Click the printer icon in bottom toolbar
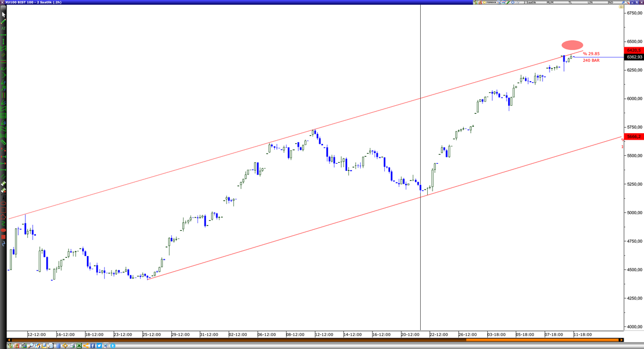Screen dimensions: 644x349 pyautogui.click(x=72, y=346)
